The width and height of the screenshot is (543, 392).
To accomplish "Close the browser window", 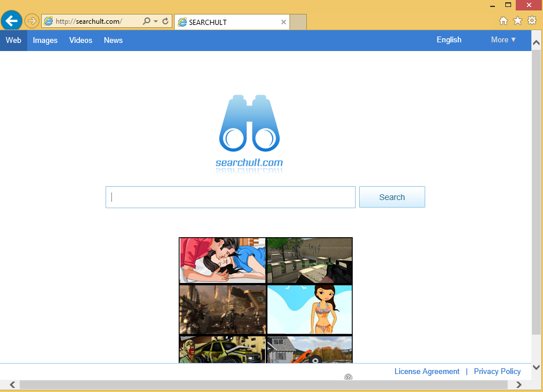I will 529,5.
